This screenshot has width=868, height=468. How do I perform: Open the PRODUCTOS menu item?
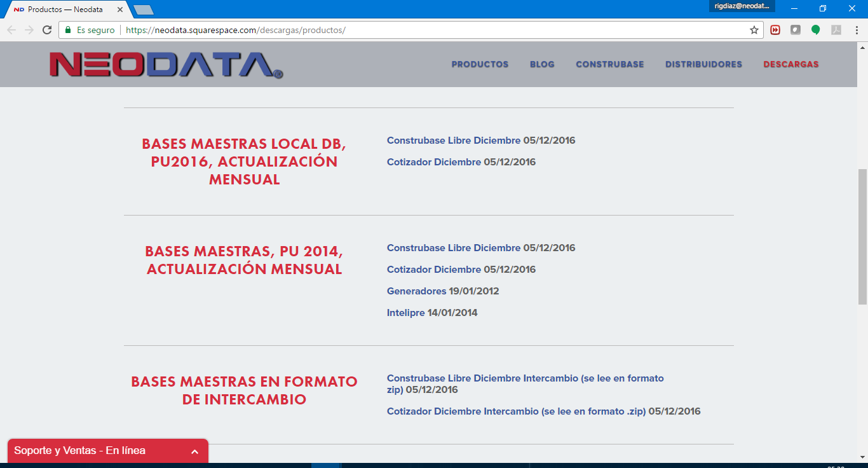pos(480,64)
